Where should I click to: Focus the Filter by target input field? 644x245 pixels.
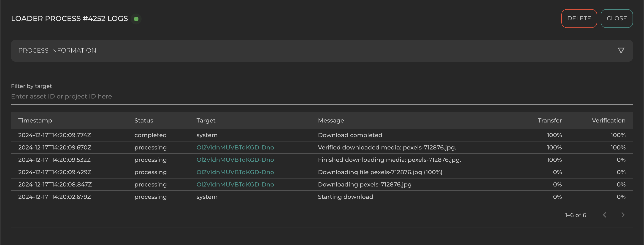(322, 96)
